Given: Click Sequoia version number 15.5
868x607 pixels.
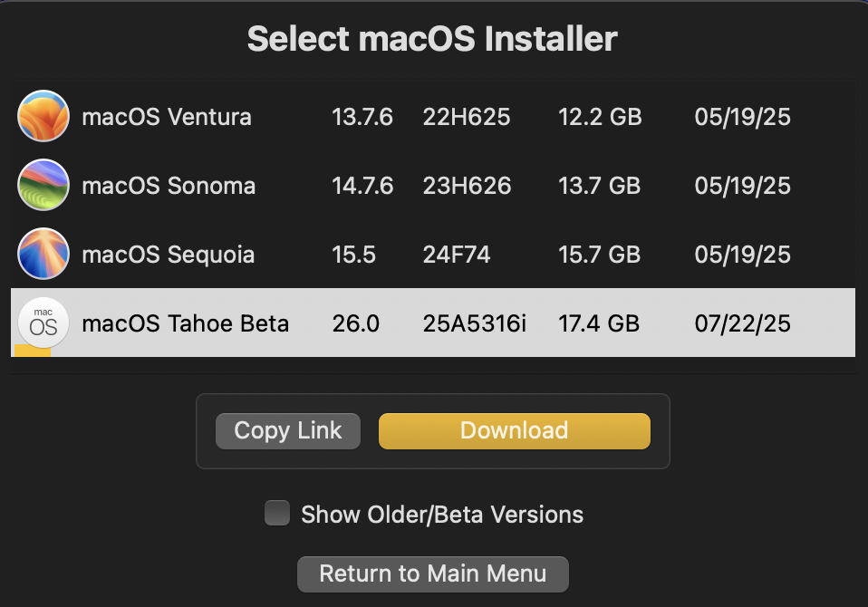Looking at the screenshot, I should (354, 255).
